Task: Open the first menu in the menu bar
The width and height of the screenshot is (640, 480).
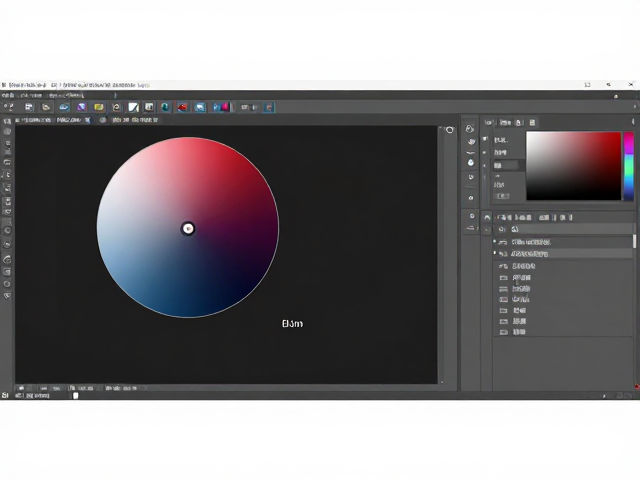Action: click(x=8, y=95)
